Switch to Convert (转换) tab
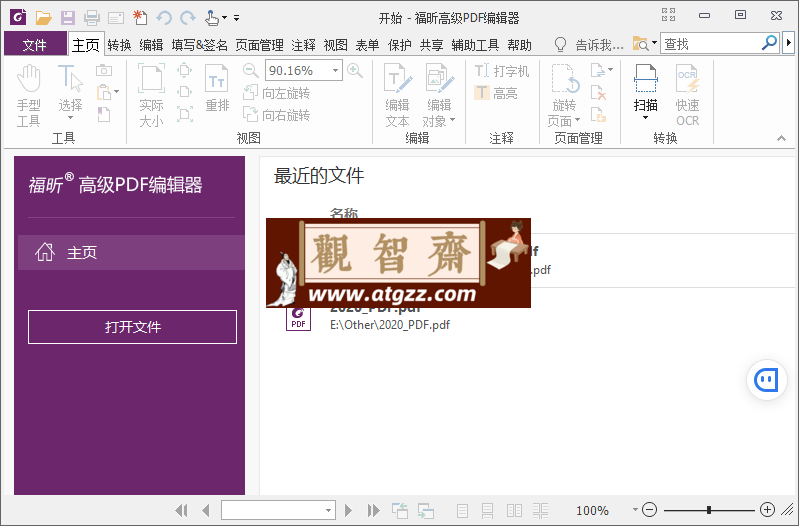Image resolution: width=799 pixels, height=526 pixels. tap(120, 45)
